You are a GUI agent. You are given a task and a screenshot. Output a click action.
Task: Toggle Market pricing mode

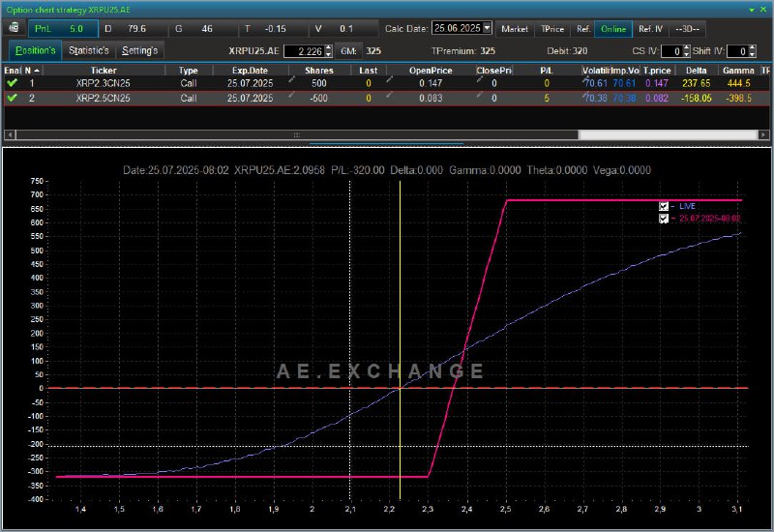(x=515, y=29)
